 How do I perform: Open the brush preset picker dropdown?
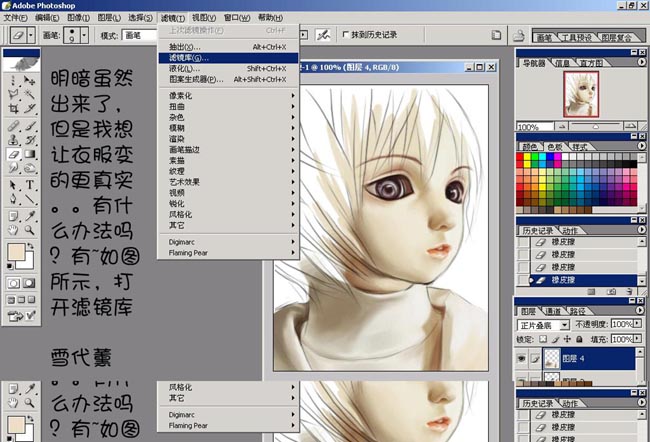84,35
